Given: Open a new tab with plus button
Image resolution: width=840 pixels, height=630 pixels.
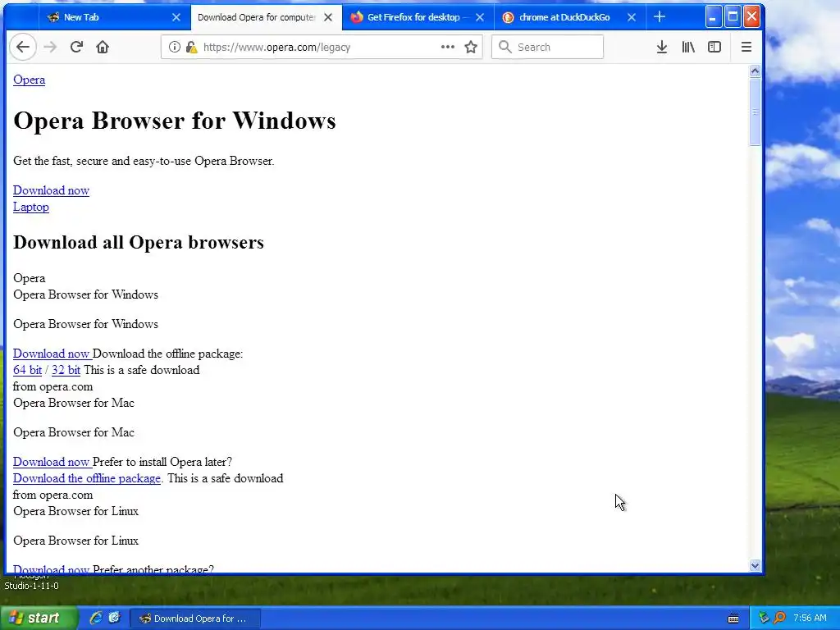Looking at the screenshot, I should 660,17.
